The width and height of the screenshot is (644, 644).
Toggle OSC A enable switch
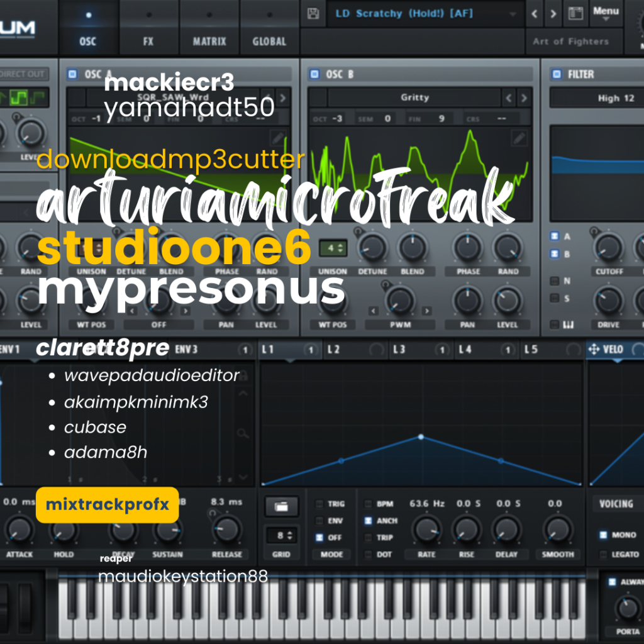[72, 74]
